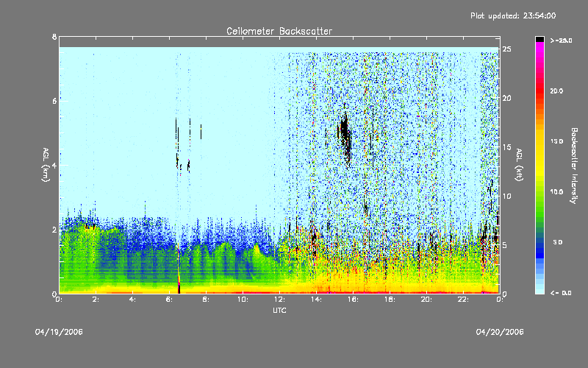Click the '20' kft tick on right axis

pyautogui.click(x=506, y=99)
